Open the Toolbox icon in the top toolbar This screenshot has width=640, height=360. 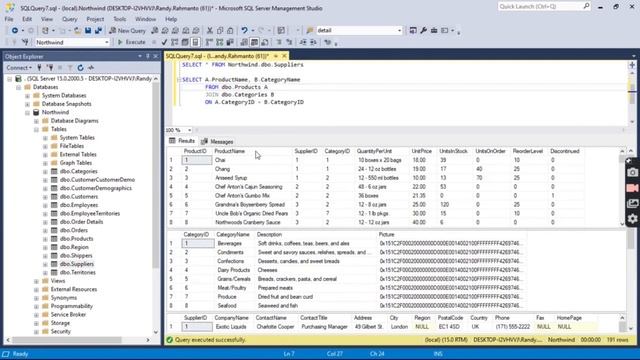coord(434,31)
